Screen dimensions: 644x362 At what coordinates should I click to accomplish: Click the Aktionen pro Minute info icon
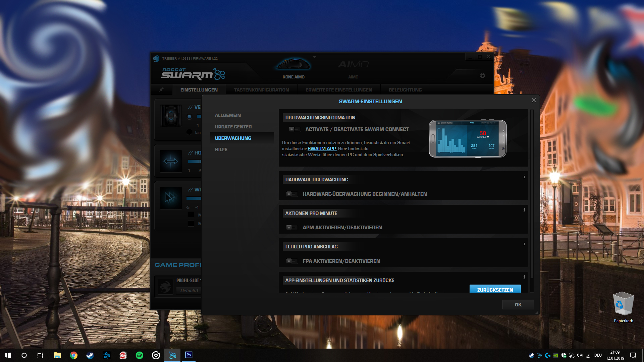[x=524, y=210]
